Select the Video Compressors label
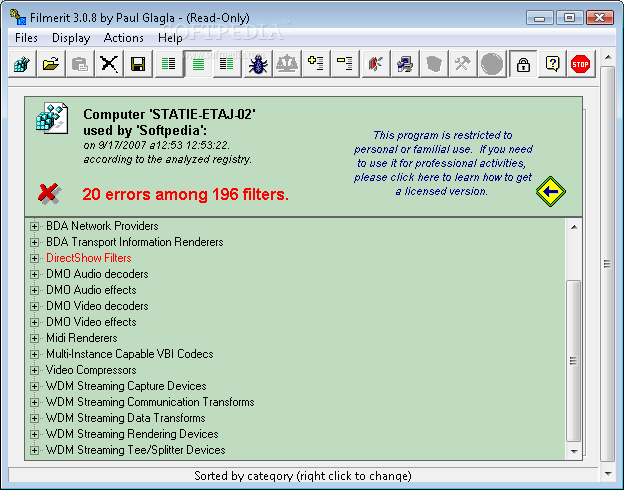 coord(91,370)
